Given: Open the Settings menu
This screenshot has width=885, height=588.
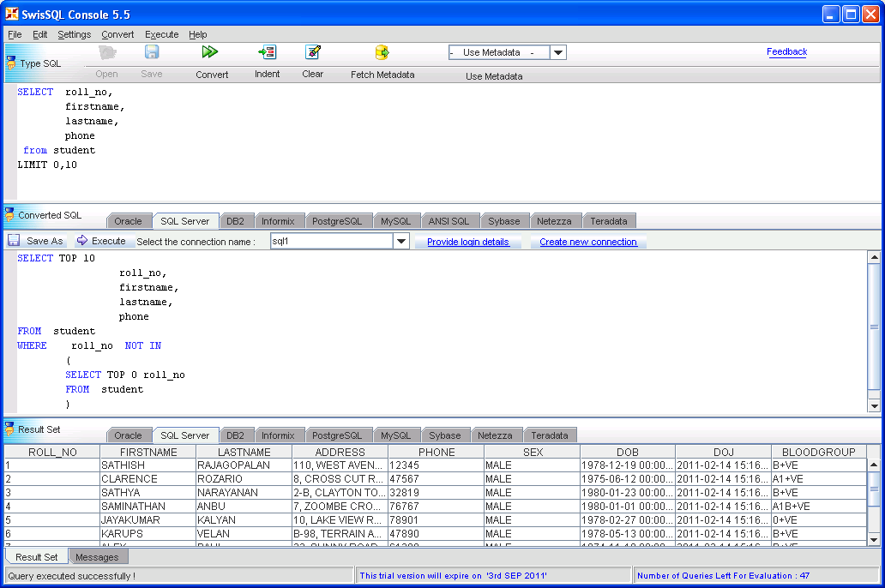Looking at the screenshot, I should [74, 34].
